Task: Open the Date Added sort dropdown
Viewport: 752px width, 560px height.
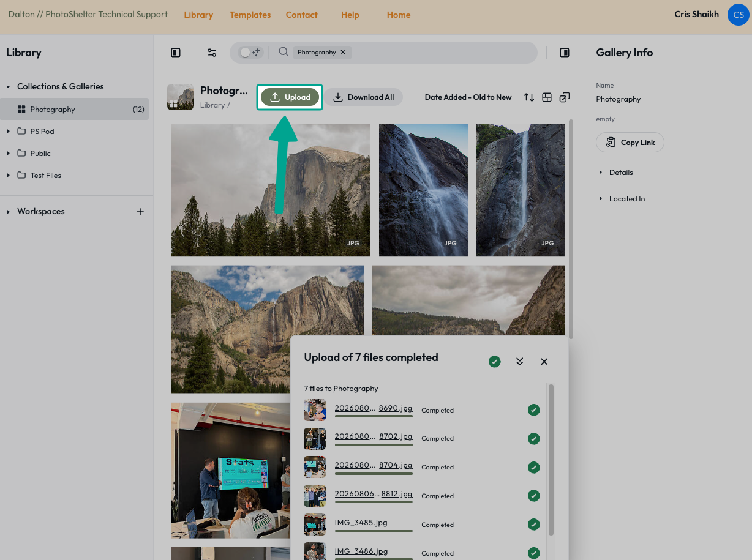Action: pos(468,97)
